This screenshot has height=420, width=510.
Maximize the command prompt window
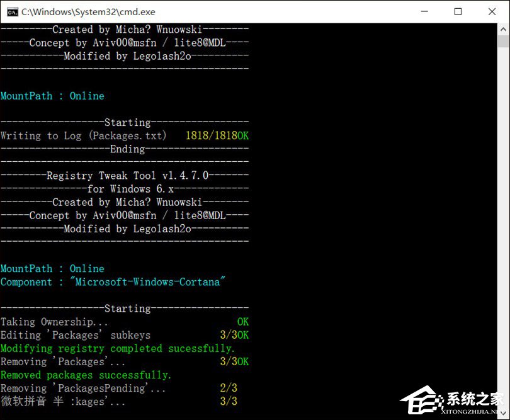tap(459, 11)
